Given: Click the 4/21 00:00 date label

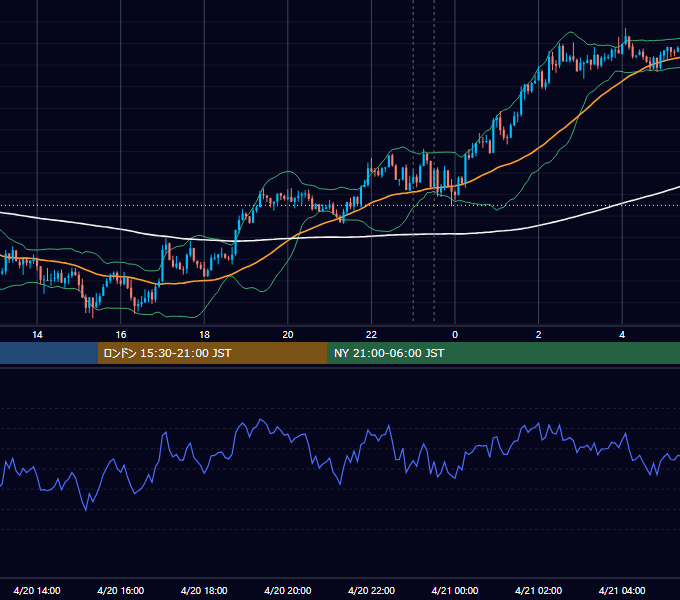Looking at the screenshot, I should pos(455,590).
